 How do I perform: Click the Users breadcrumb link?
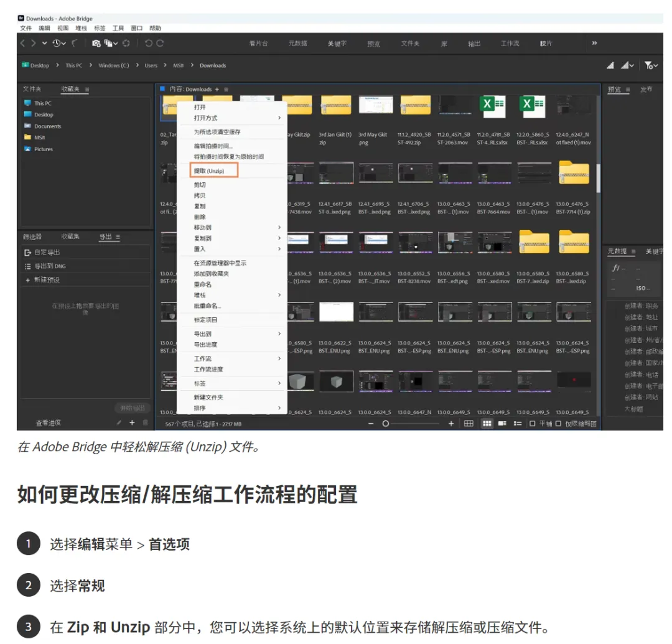point(151,65)
